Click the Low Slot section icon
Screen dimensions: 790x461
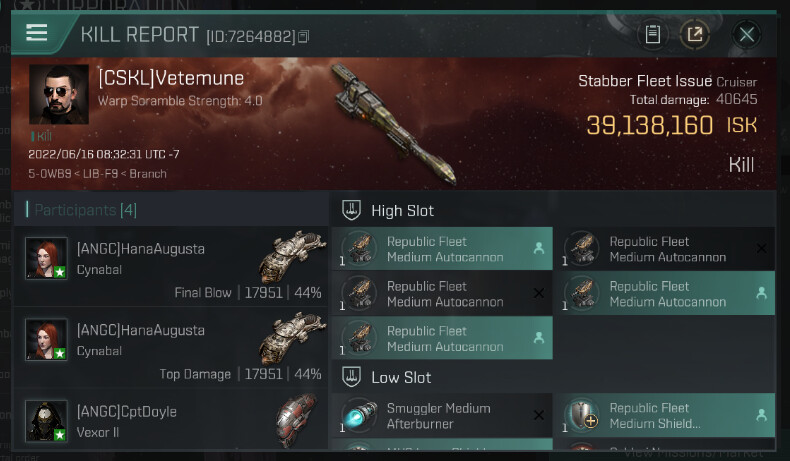coord(350,377)
